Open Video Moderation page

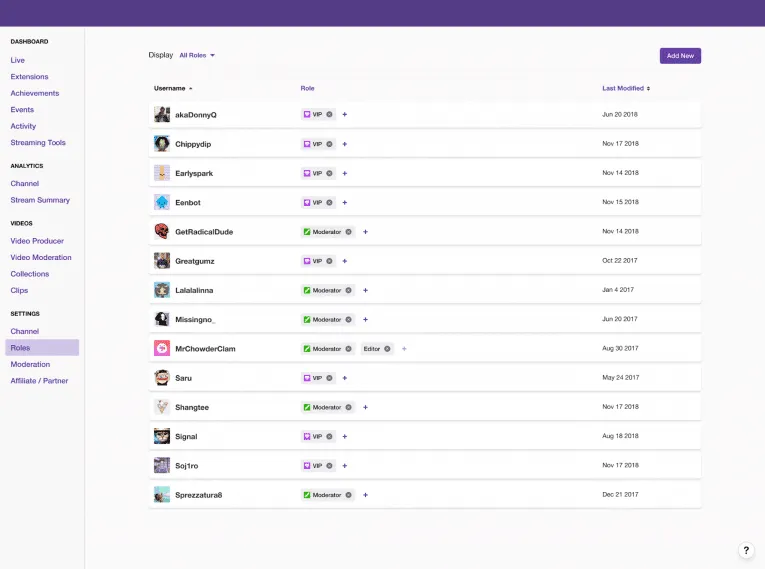tap(41, 257)
